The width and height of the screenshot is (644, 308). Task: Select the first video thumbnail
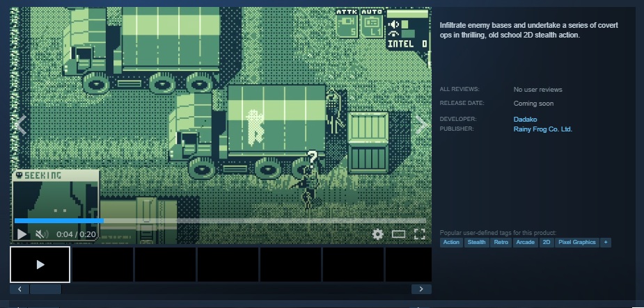[40, 264]
